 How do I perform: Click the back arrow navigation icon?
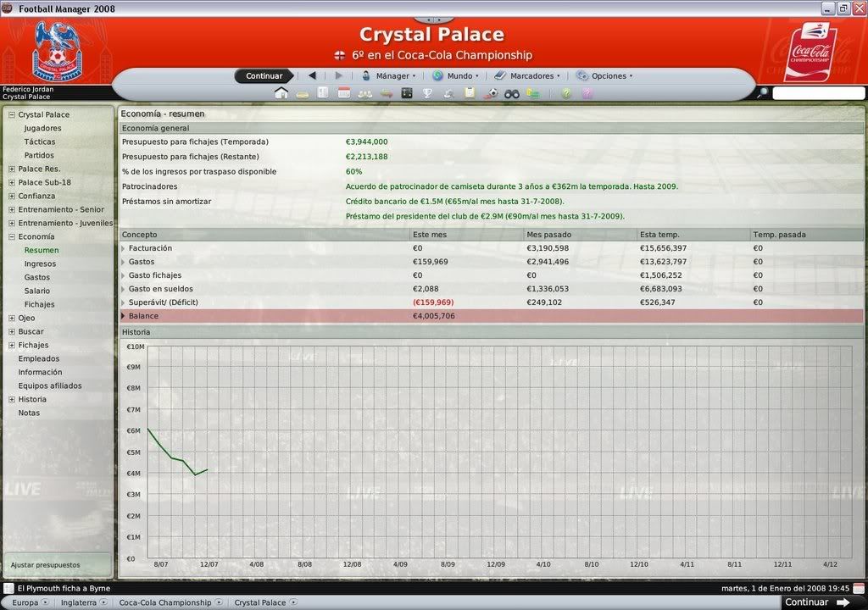click(312, 75)
